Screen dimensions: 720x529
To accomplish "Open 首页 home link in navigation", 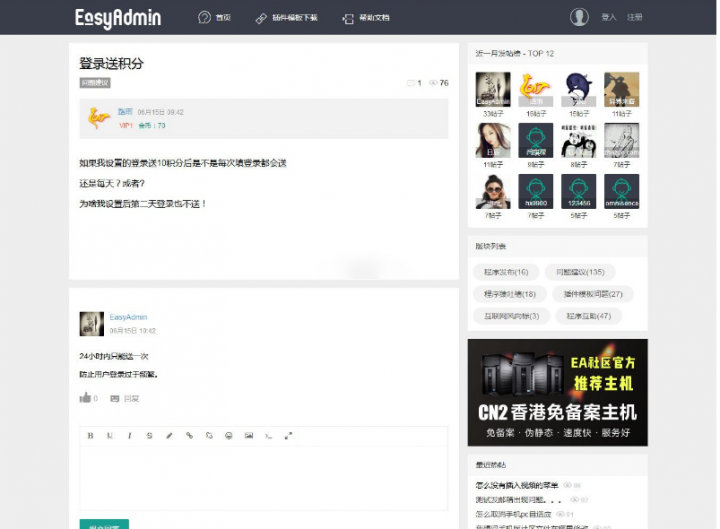I will pos(224,18).
